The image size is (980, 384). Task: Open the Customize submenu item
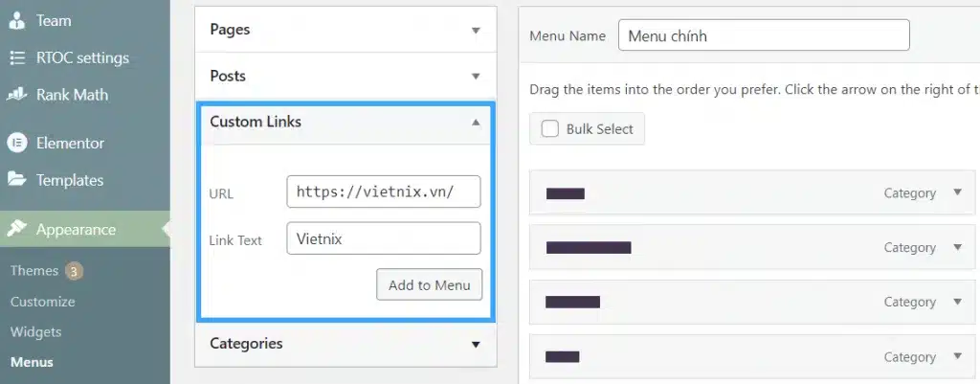point(42,302)
